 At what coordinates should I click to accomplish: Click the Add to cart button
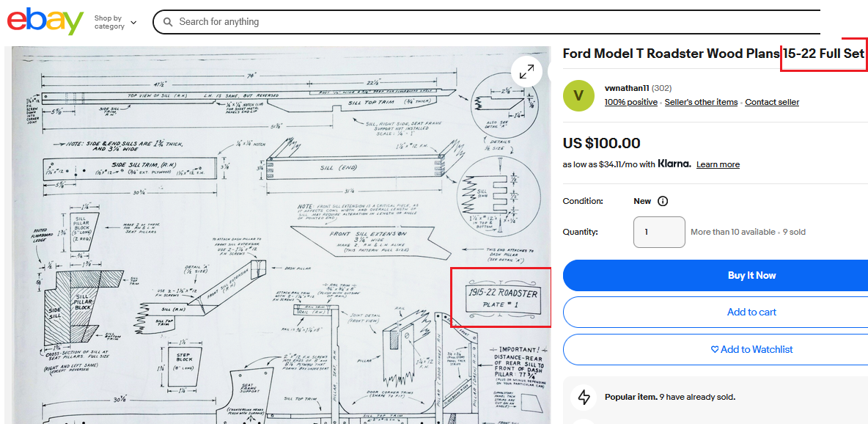pyautogui.click(x=751, y=312)
